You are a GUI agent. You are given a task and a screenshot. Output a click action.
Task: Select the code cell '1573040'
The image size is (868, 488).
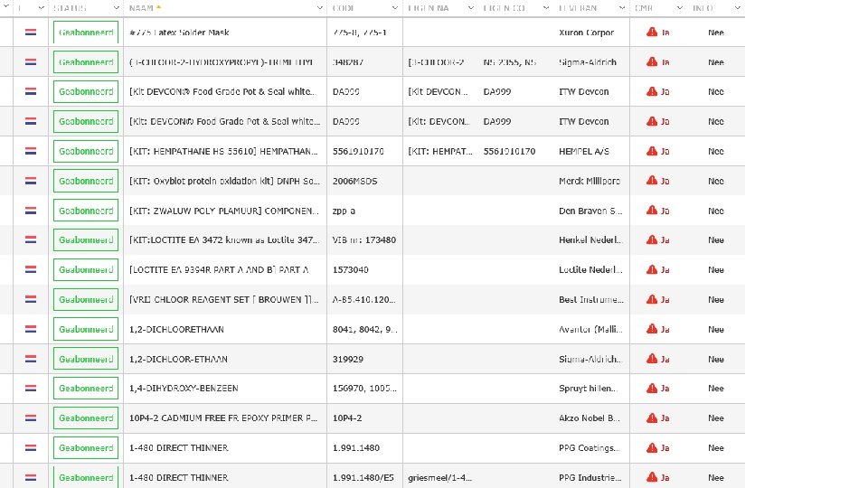tap(351, 270)
